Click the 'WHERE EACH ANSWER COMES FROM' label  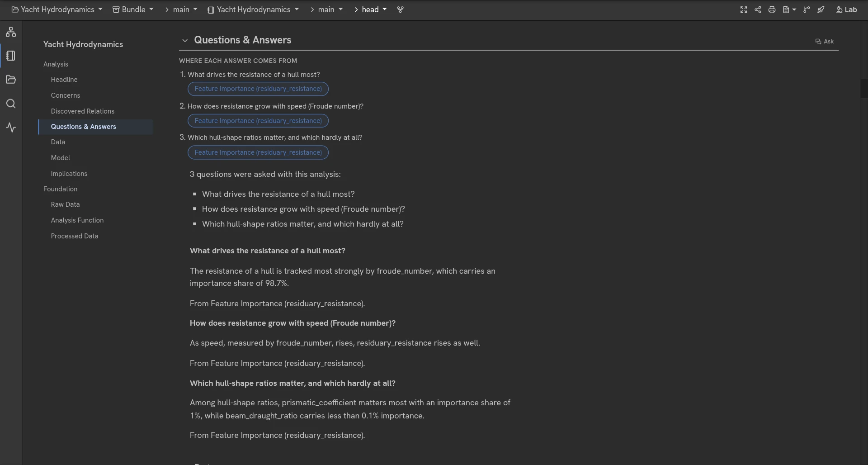[x=238, y=61]
